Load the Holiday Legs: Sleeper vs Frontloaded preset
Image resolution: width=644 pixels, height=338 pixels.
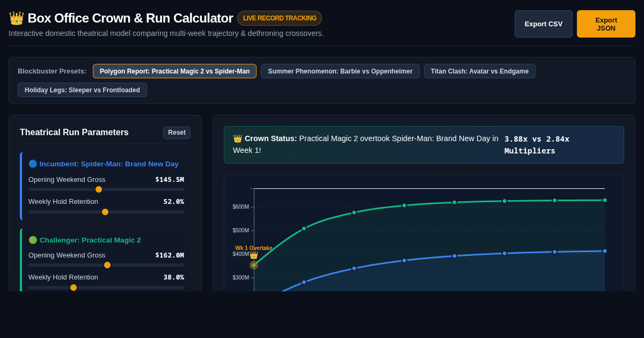click(x=82, y=90)
